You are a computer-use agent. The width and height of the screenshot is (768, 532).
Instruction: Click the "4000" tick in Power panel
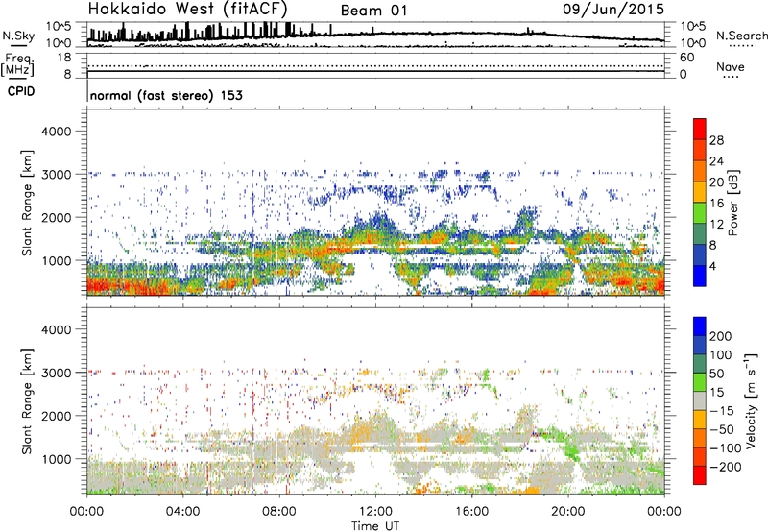point(56,132)
